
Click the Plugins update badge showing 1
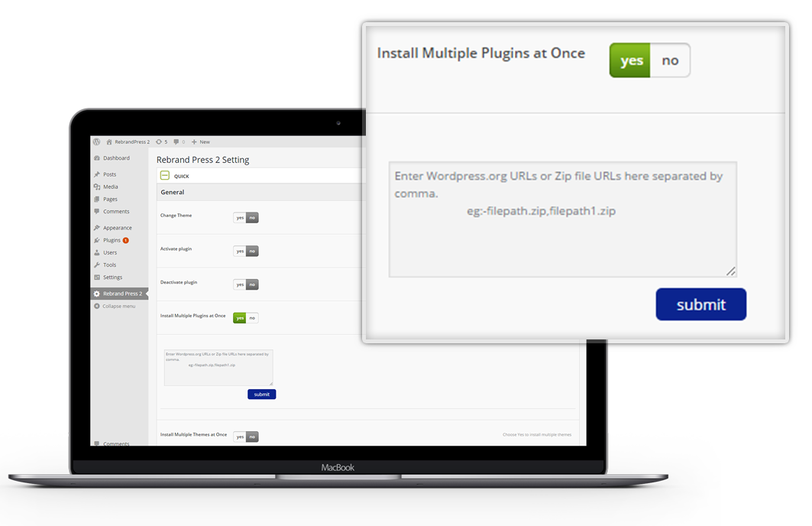(126, 240)
